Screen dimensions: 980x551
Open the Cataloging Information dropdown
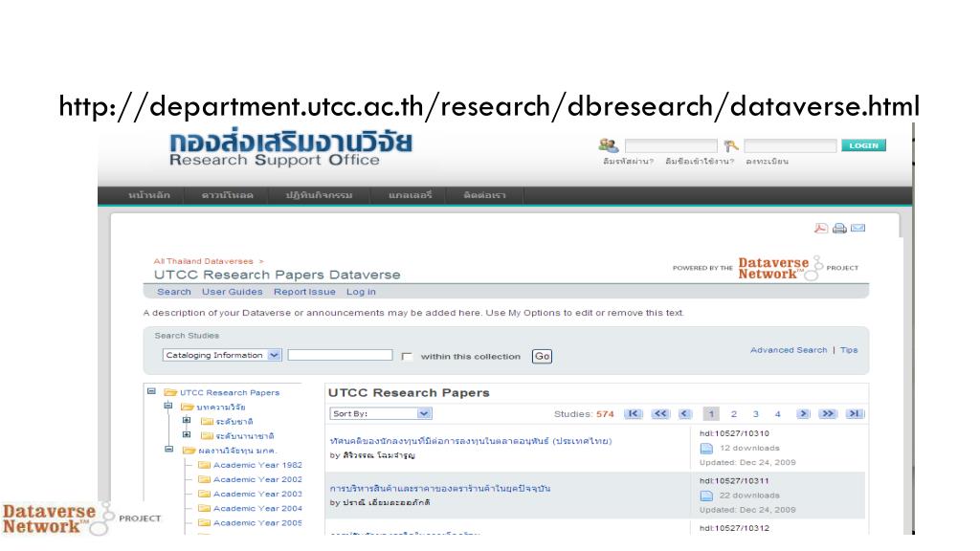point(222,355)
